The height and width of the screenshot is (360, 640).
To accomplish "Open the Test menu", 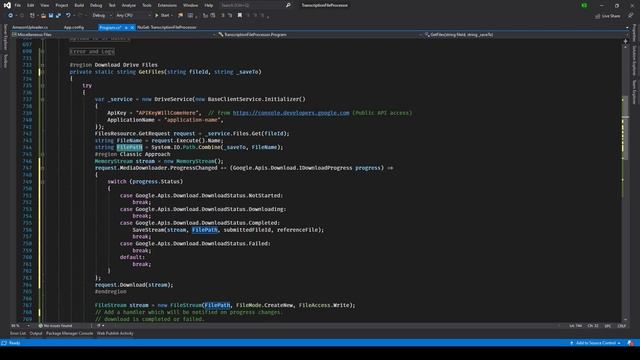I will (x=112, y=5).
